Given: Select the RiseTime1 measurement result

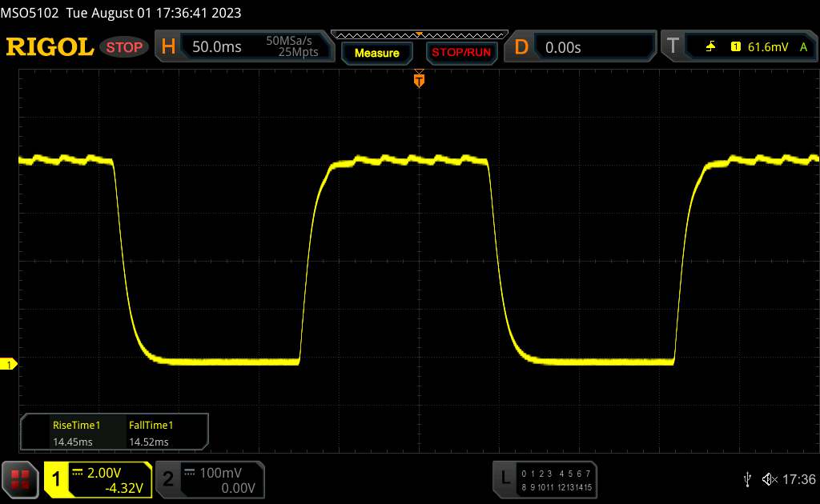Looking at the screenshot, I should coord(76,433).
